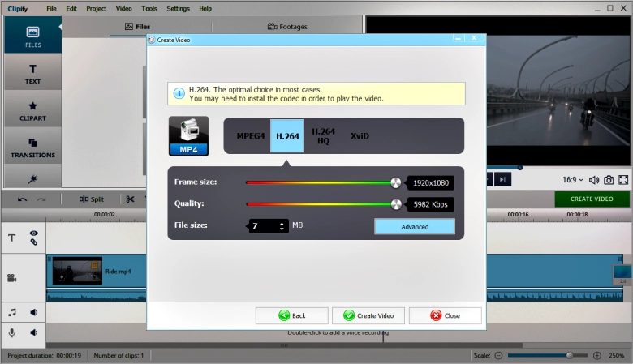This screenshot has width=633, height=364.
Task: Select the scissors cut tool
Action: (x=130, y=199)
